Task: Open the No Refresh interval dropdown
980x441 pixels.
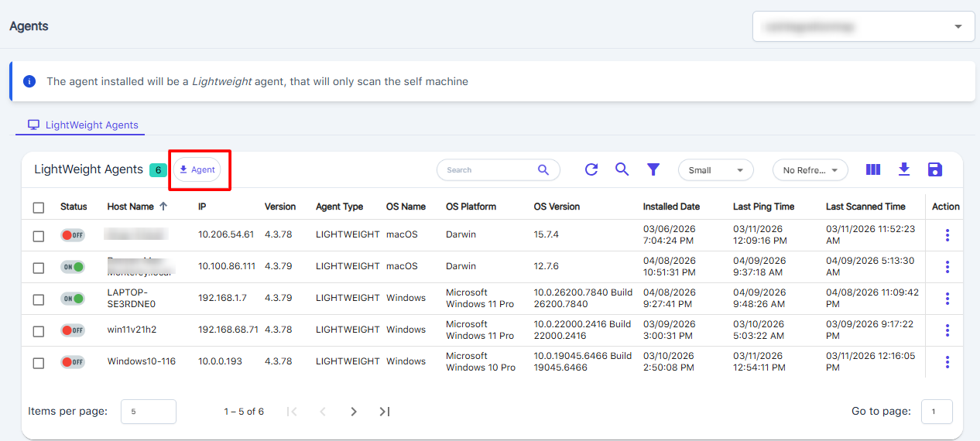Action: (x=810, y=170)
